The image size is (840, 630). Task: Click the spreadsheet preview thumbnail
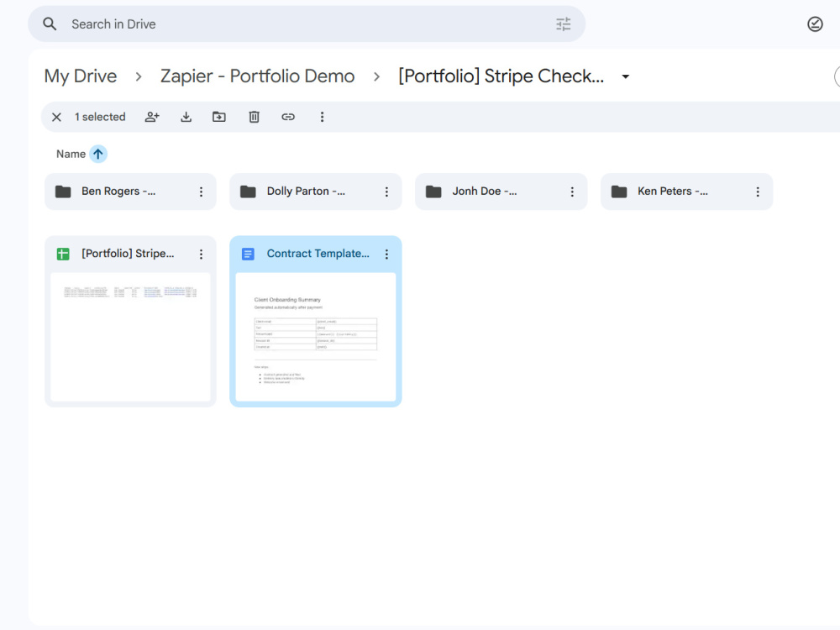130,337
